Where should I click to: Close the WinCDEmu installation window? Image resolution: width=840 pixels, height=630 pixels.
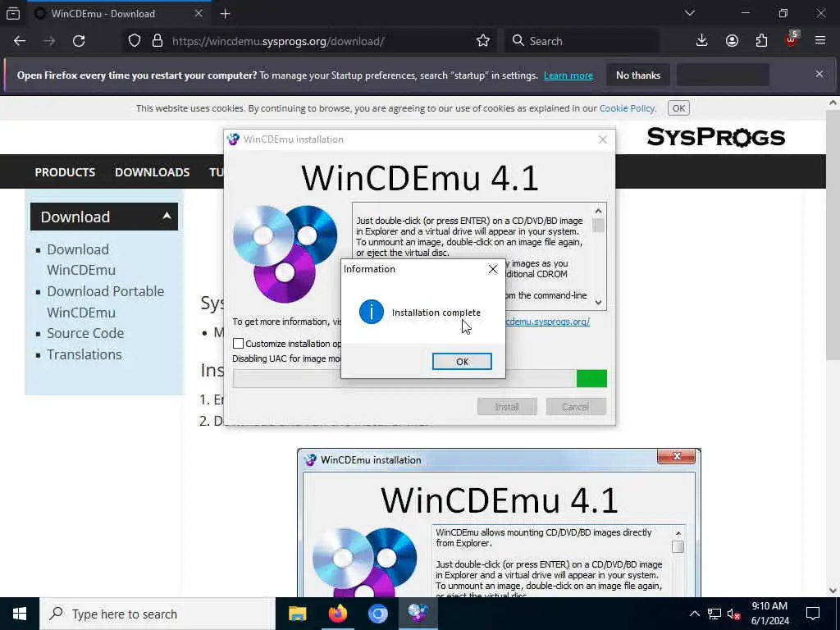click(603, 139)
